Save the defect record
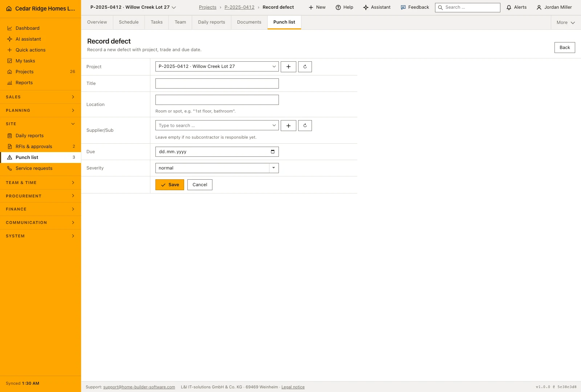581x392 pixels. 170,185
